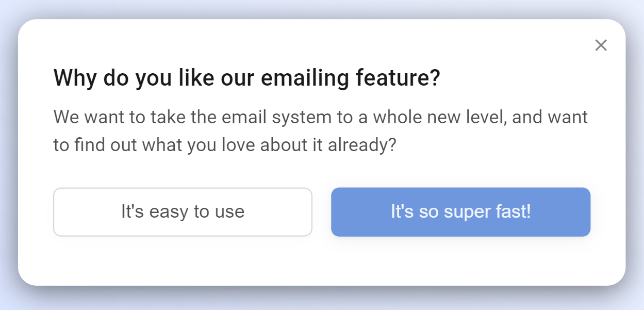This screenshot has width=644, height=310.
Task: Select the default highlighted survey choice
Action: coord(460,211)
